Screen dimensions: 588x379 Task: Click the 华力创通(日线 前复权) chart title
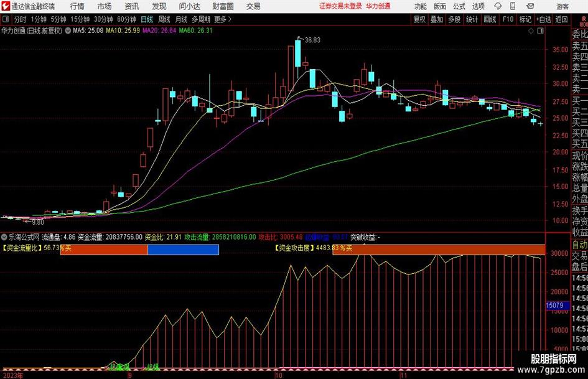click(x=32, y=30)
